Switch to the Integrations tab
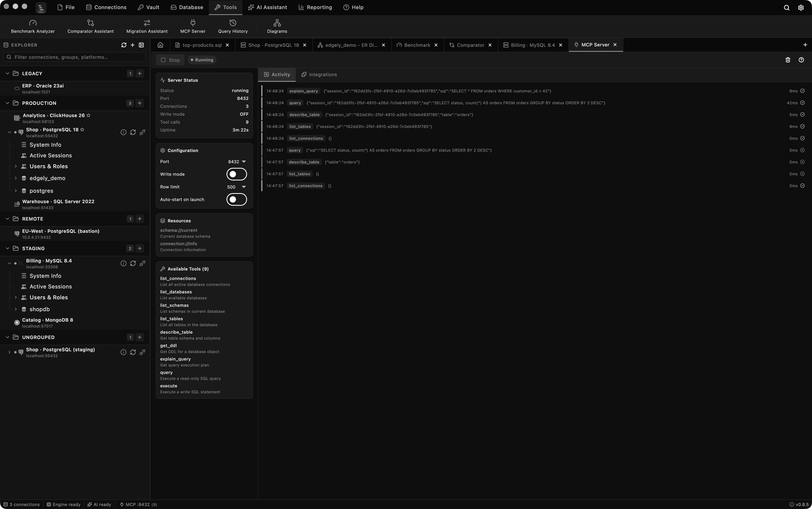The width and height of the screenshot is (812, 509). click(x=319, y=75)
